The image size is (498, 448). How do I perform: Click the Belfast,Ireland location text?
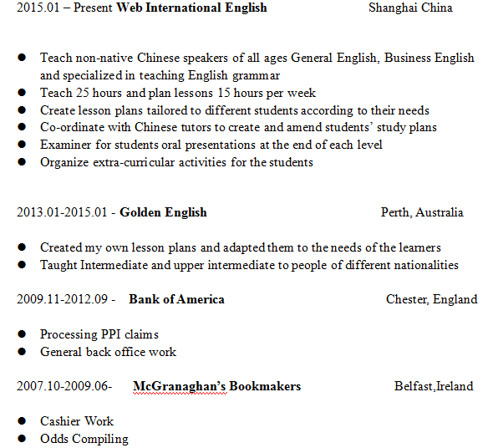click(434, 386)
